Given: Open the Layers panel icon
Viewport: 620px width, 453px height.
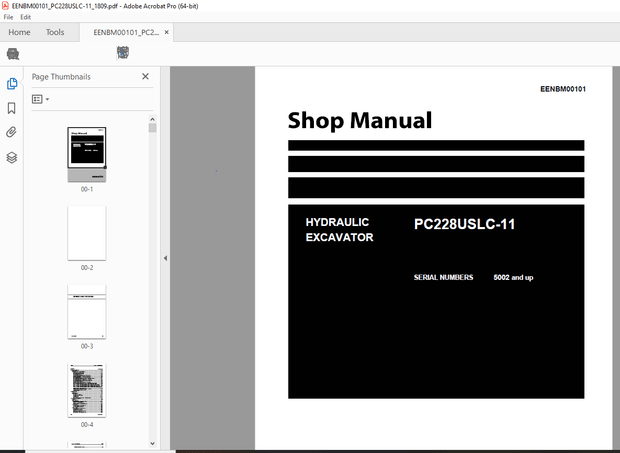Looking at the screenshot, I should click(12, 158).
